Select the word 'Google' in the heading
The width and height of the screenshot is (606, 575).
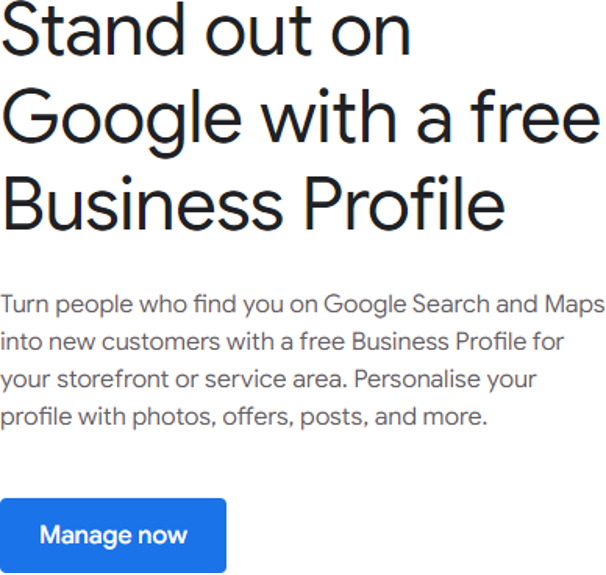click(122, 123)
